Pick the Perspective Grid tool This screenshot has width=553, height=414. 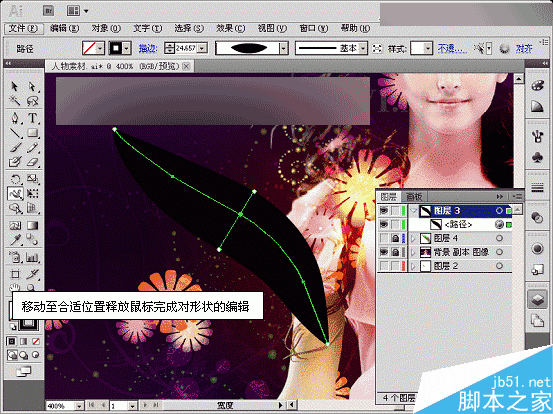point(32,208)
